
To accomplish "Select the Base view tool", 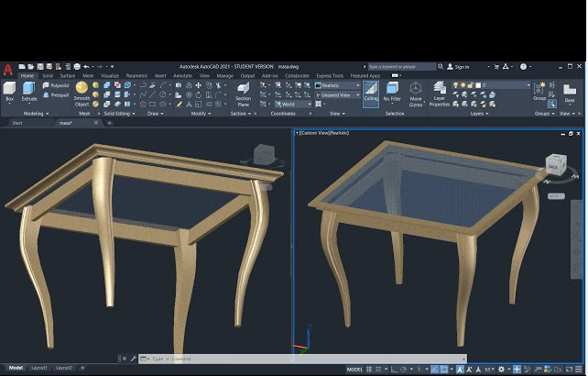I will pos(570,93).
